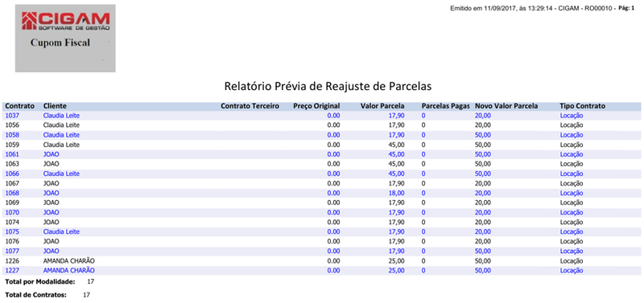Viewport: 644px width, 303px height.
Task: Click Locação type in row 1061
Action: point(572,154)
